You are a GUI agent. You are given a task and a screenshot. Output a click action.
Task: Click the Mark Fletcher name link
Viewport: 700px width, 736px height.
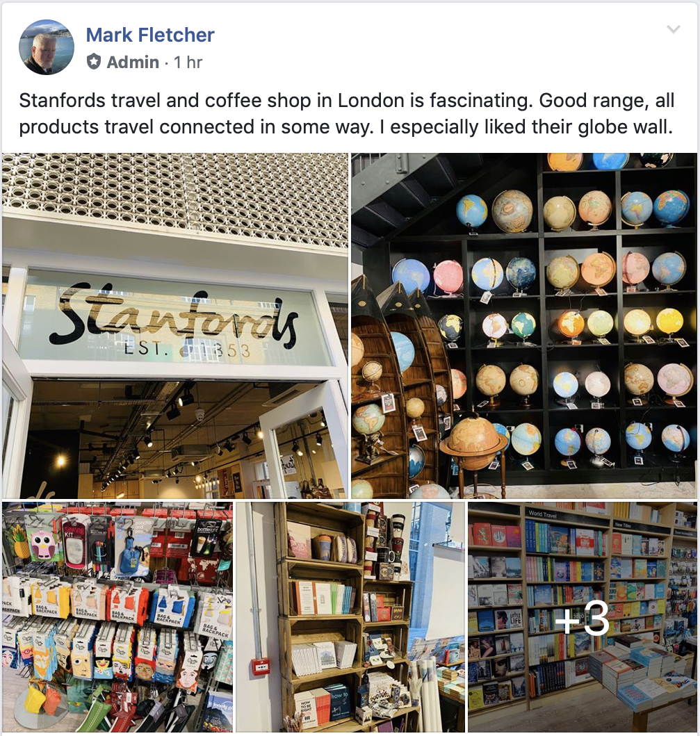point(149,35)
